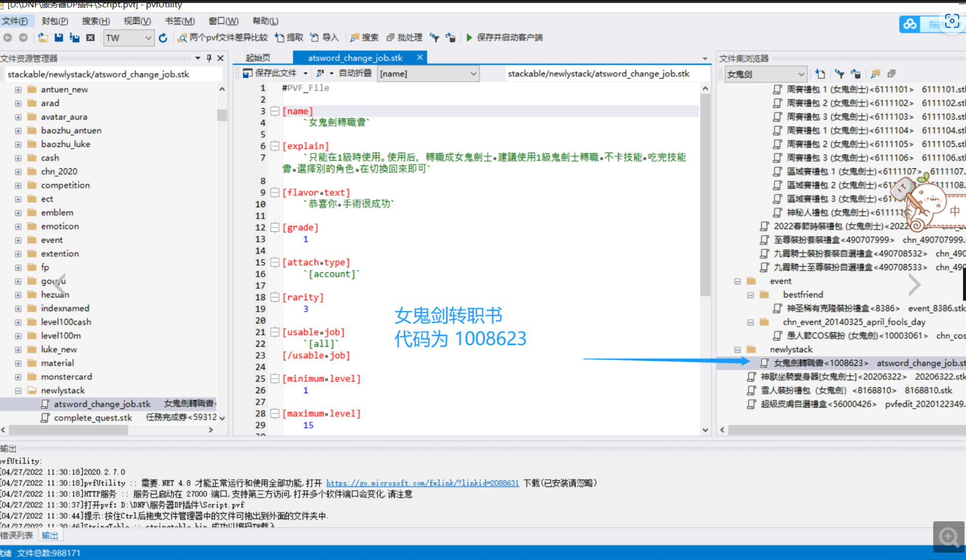Image resolution: width=966 pixels, height=560 pixels.
Task: Open the 窗口(W) menu
Action: [223, 21]
